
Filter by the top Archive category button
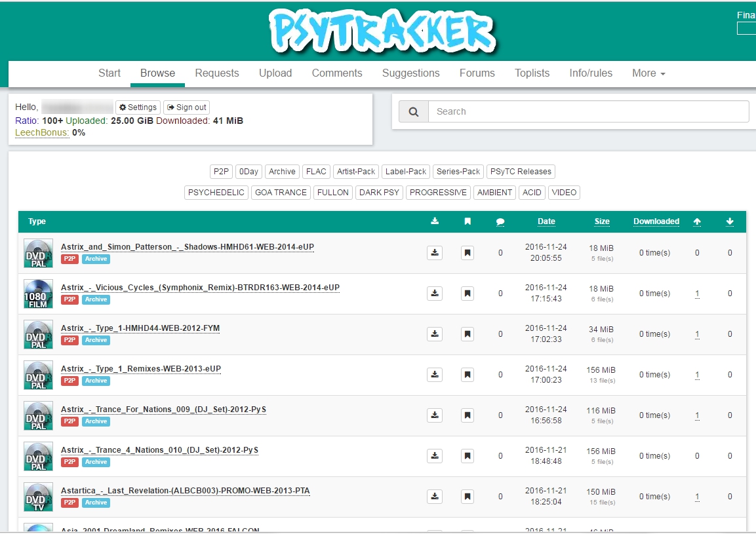point(282,172)
